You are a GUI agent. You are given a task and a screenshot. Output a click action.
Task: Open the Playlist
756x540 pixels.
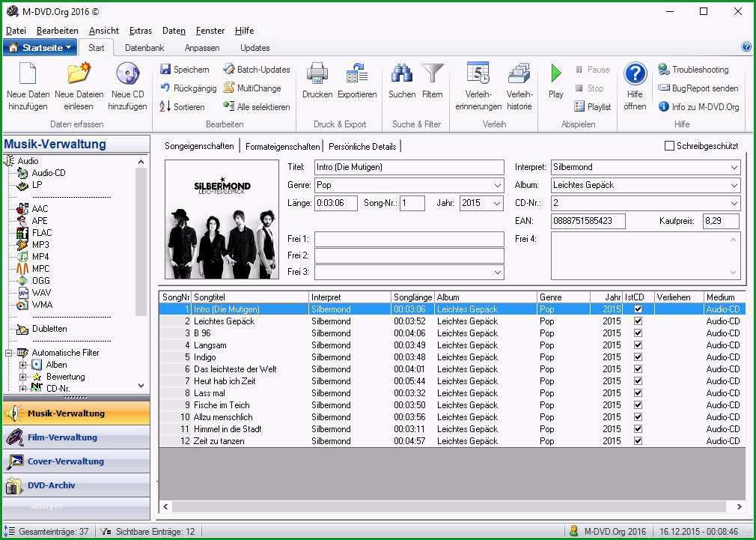coord(593,106)
